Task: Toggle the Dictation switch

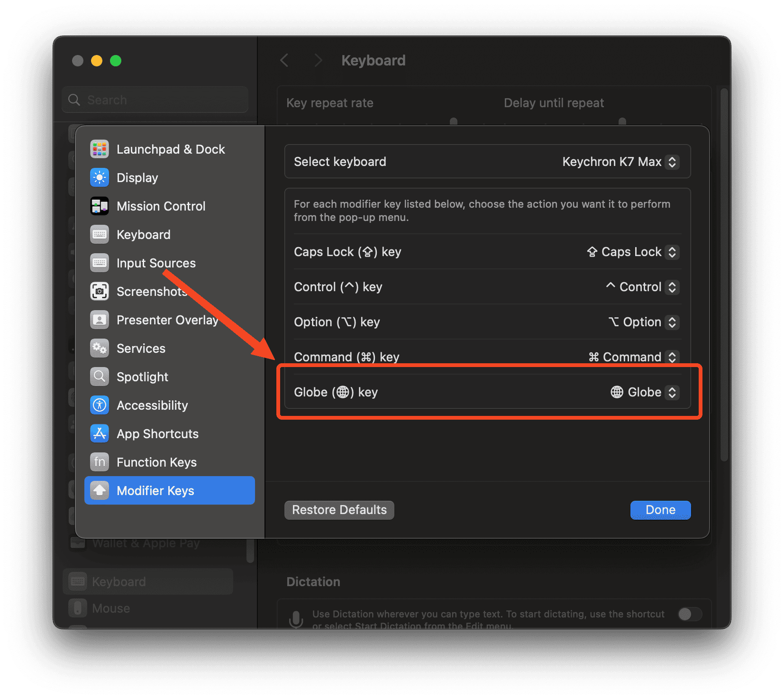Action: point(690,614)
